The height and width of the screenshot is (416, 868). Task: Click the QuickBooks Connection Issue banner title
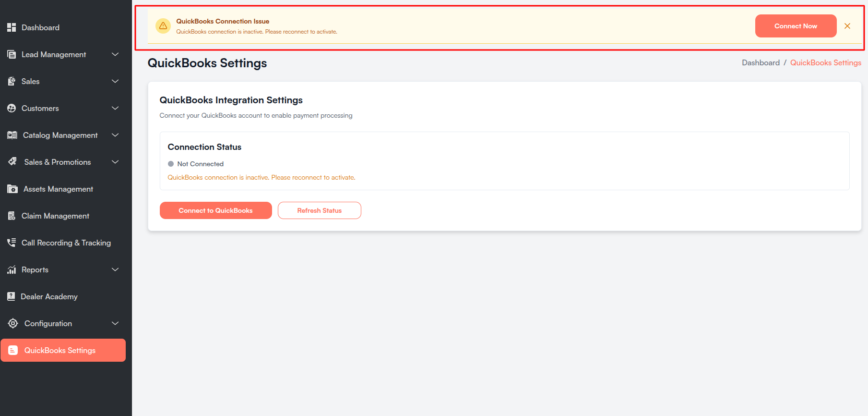click(x=223, y=21)
